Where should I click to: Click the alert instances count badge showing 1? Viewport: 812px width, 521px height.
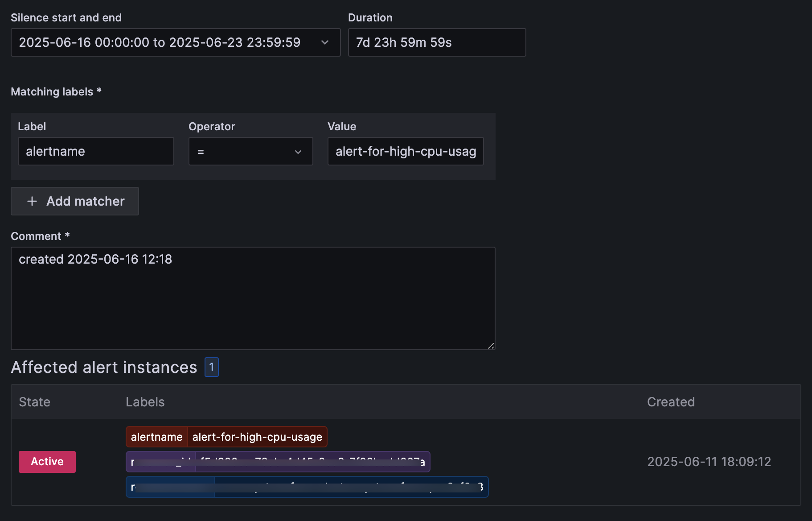pyautogui.click(x=211, y=367)
